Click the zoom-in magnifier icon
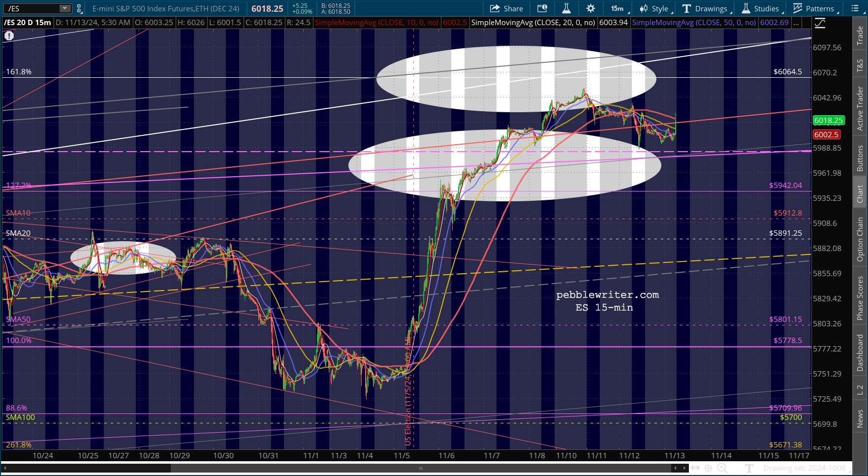This screenshot has height=476, width=868. [722, 468]
